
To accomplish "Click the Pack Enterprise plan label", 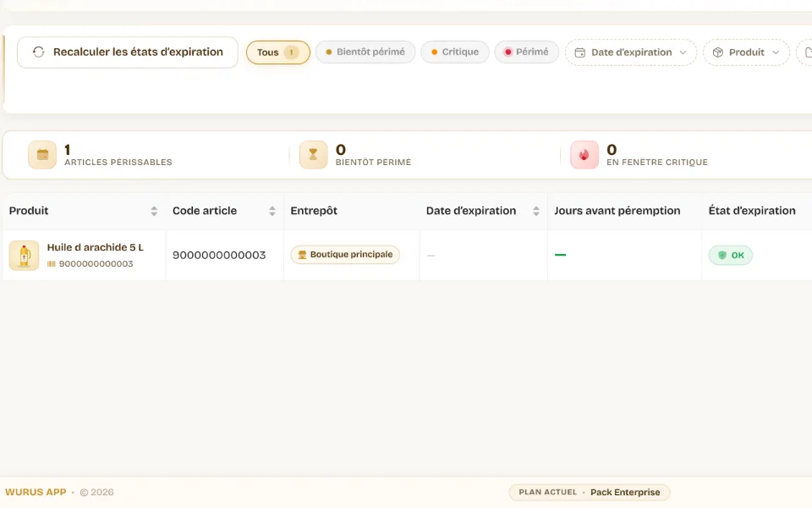I will 625,493.
